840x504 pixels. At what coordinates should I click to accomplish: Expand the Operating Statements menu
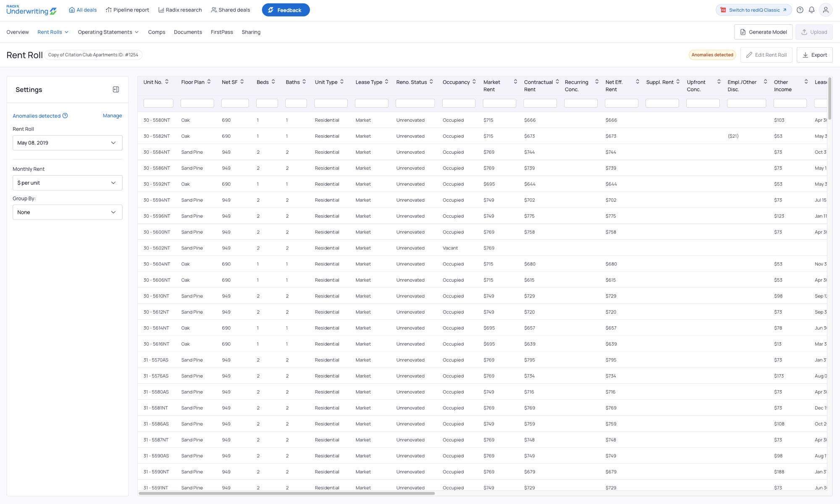point(108,32)
